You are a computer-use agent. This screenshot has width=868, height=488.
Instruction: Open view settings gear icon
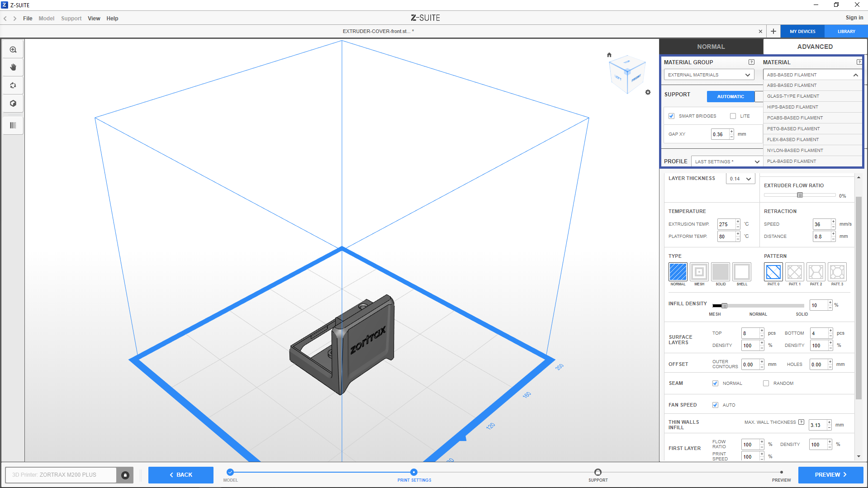[648, 92]
